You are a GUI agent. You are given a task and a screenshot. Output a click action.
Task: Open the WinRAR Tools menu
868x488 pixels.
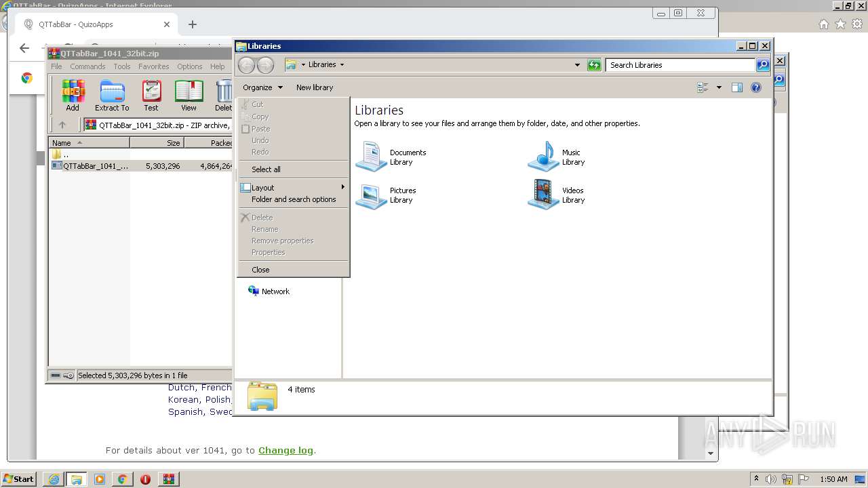122,66
